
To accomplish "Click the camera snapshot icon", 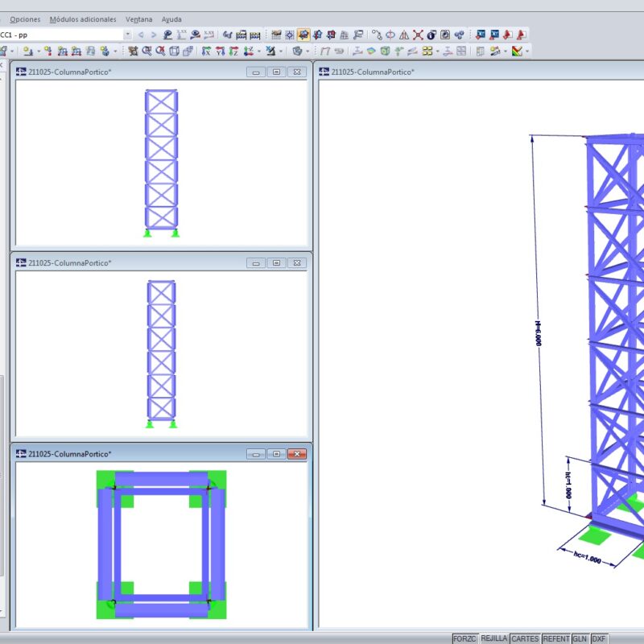I will (445, 35).
